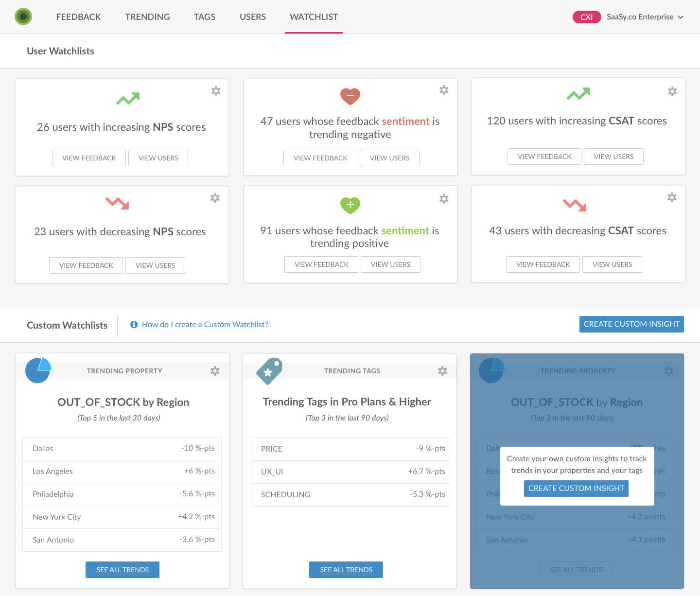The height and width of the screenshot is (596, 700).
Task: Click 'OUT_OF_STOCK by Region' title, 30 days card
Action: click(123, 403)
